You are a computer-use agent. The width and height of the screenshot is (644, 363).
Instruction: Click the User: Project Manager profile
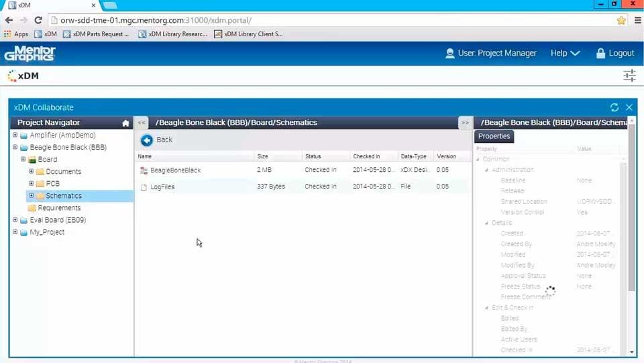pos(491,53)
